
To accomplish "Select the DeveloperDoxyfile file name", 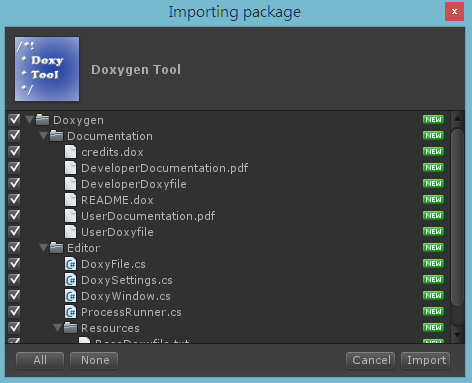I will pos(134,184).
